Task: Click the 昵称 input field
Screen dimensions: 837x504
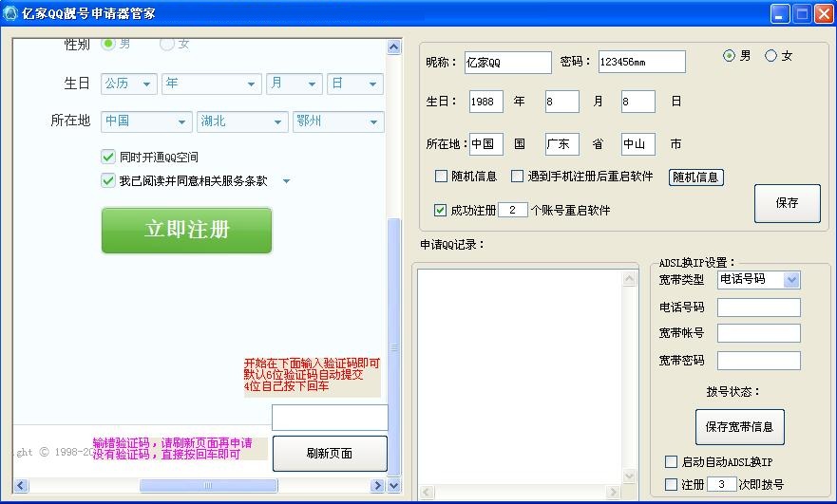Action: (x=507, y=63)
